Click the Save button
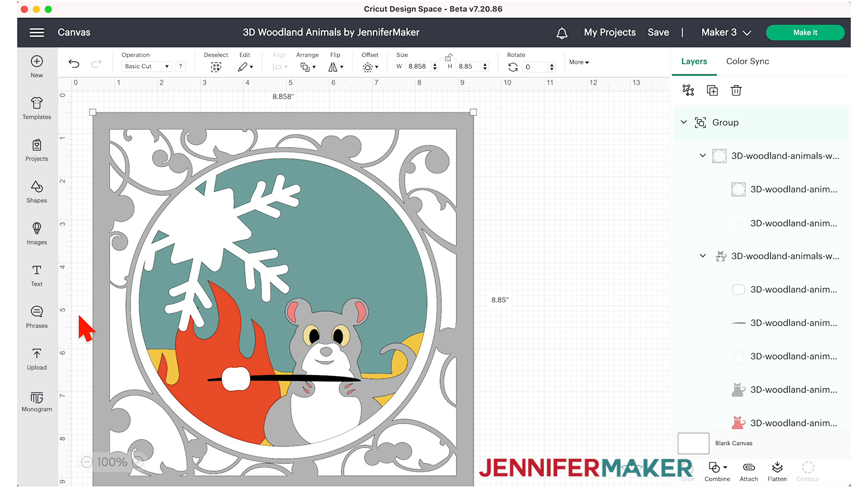This screenshot has width=868, height=488. coord(659,32)
